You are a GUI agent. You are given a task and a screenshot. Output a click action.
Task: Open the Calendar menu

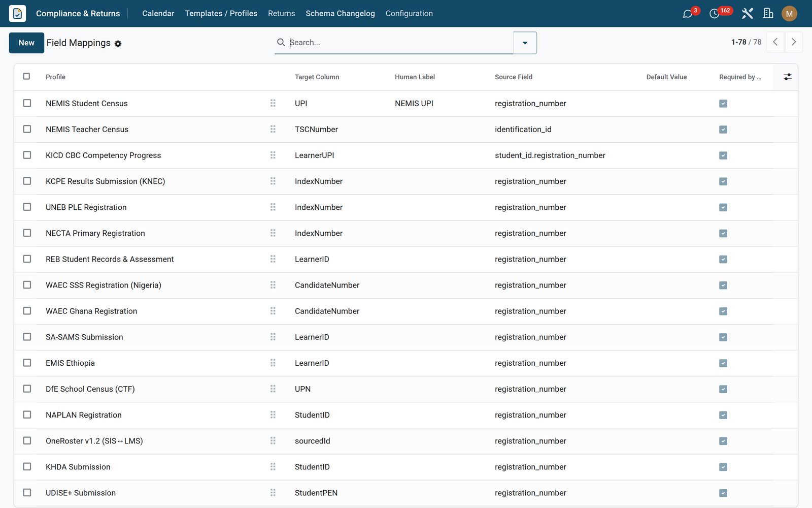click(x=158, y=13)
